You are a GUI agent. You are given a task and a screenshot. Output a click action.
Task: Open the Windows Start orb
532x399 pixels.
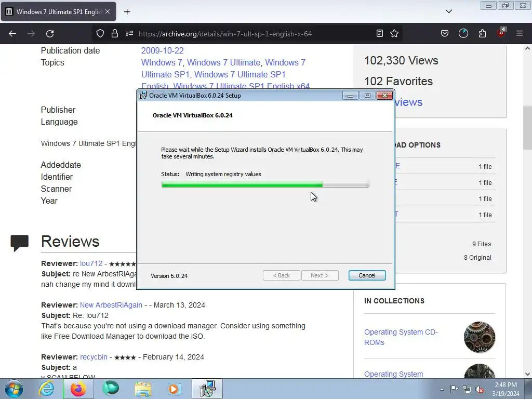pyautogui.click(x=14, y=389)
